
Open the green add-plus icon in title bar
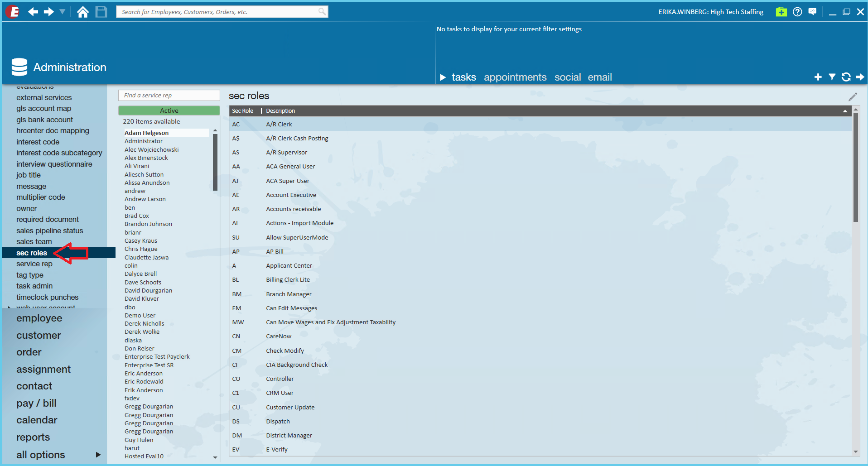781,12
